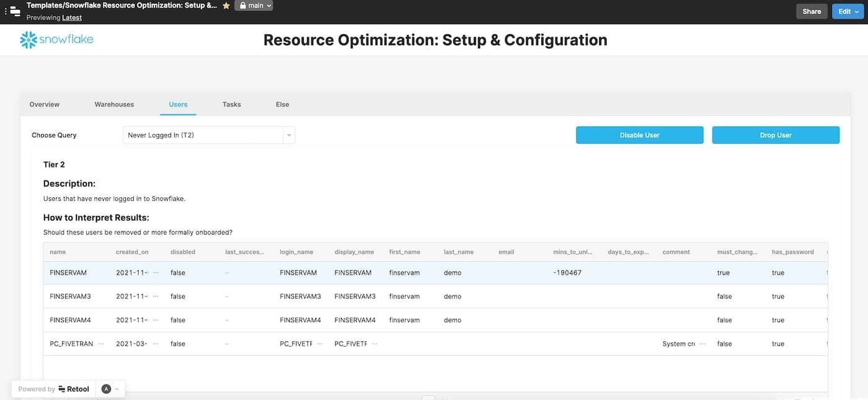Select the Overview tab
The width and height of the screenshot is (868, 400).
pos(44,104)
